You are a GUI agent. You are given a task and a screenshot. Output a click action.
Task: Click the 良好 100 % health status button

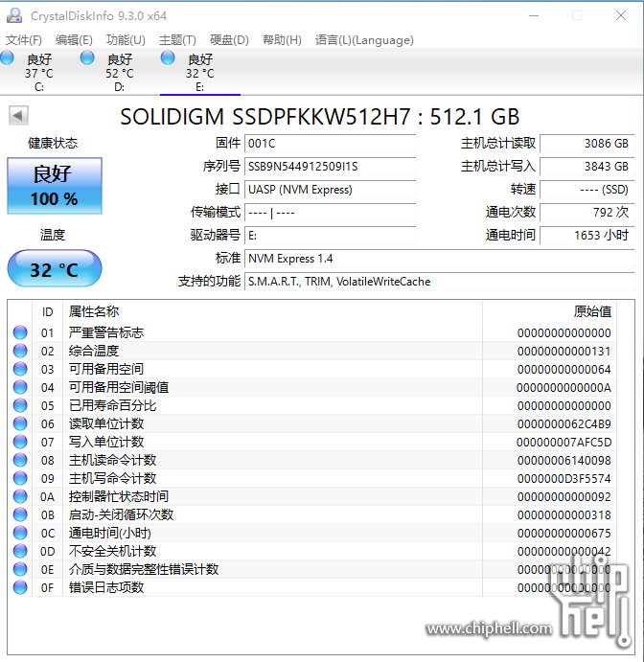coord(55,186)
